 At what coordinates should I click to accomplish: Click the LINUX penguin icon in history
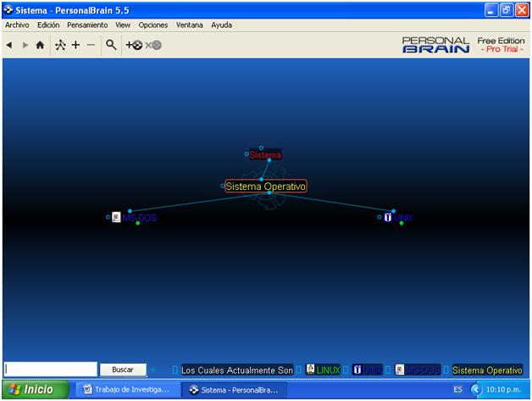pyautogui.click(x=310, y=369)
